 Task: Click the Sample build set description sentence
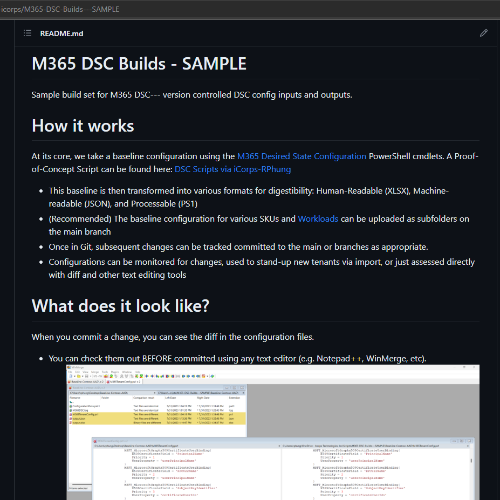[x=192, y=95]
